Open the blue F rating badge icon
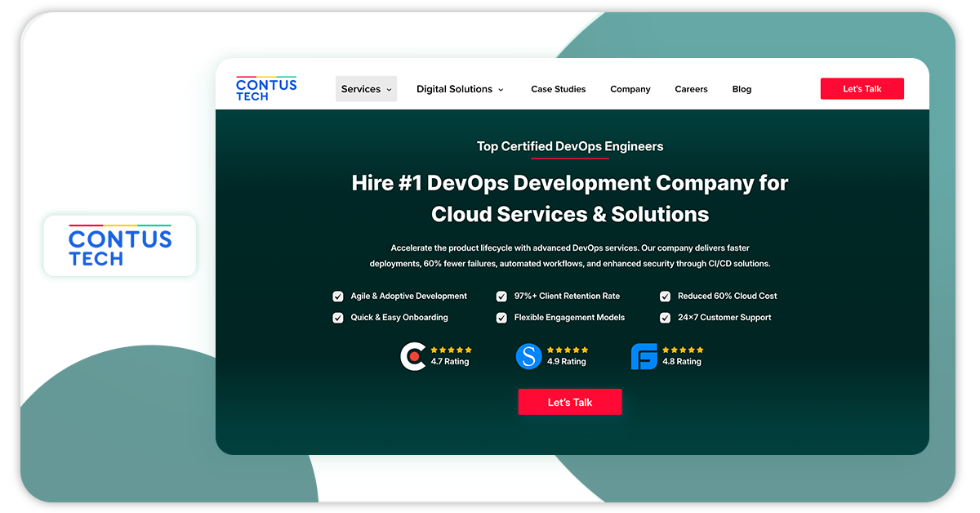 pos(644,356)
